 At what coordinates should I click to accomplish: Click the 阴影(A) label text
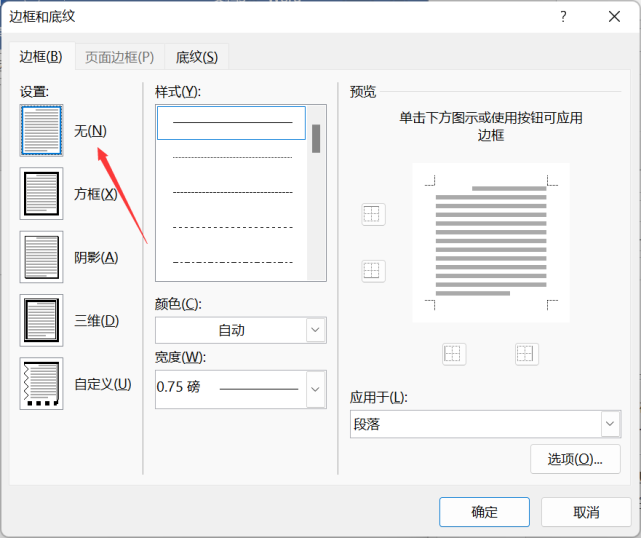click(x=96, y=258)
